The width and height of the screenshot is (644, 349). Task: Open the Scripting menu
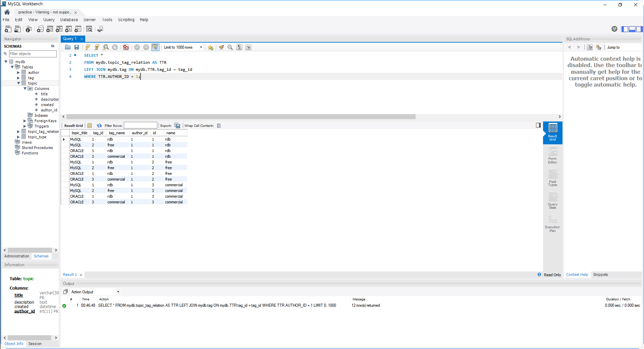tap(126, 20)
